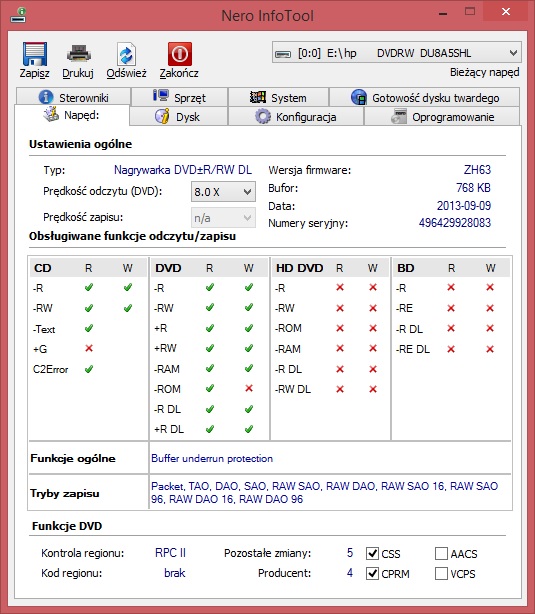Click the Sprzęt hardware icon

click(161, 96)
